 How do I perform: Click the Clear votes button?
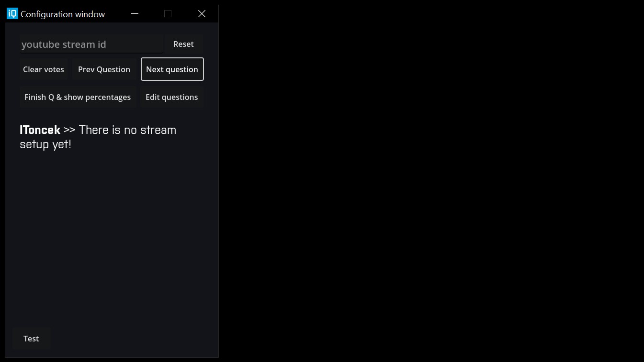43,69
